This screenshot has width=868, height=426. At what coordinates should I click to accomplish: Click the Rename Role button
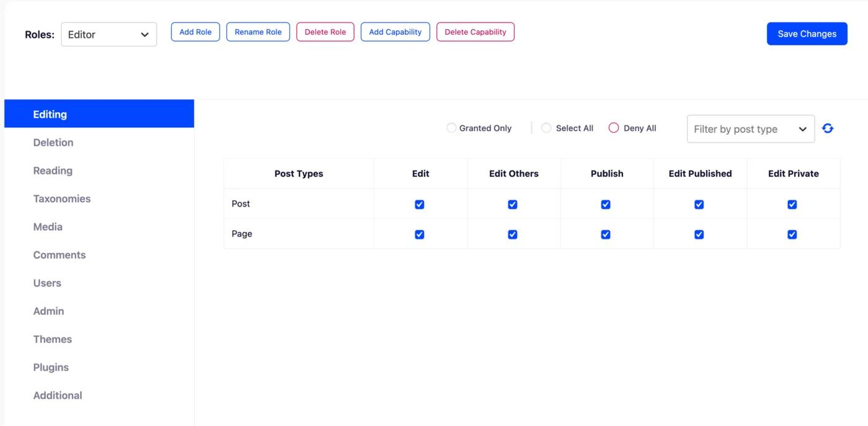coord(258,32)
